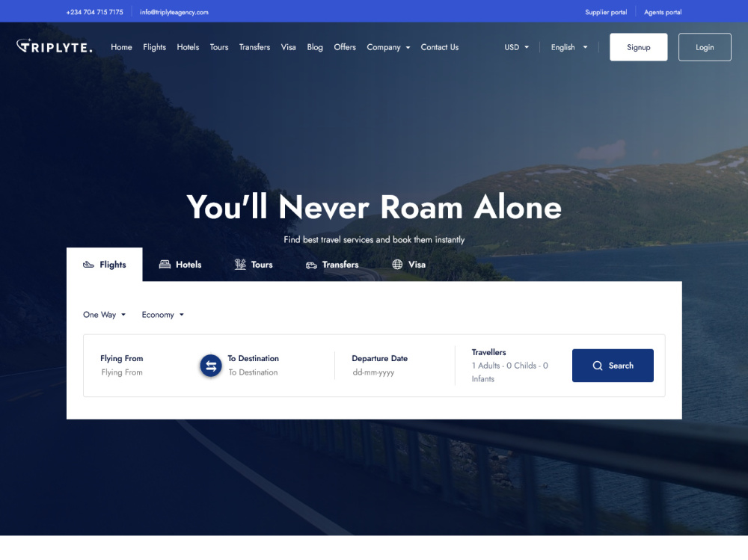Click the Triplyte logo
The width and height of the screenshot is (748, 560).
[x=55, y=47]
